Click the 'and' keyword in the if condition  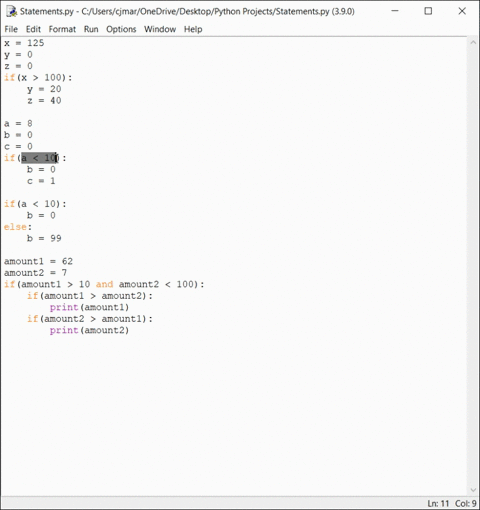104,284
